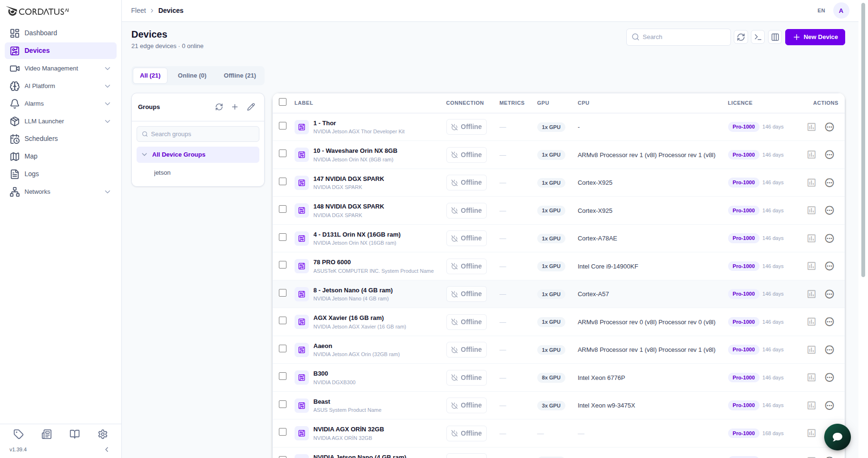Open Dashboard from the sidebar
The width and height of the screenshot is (868, 458).
[60, 33]
